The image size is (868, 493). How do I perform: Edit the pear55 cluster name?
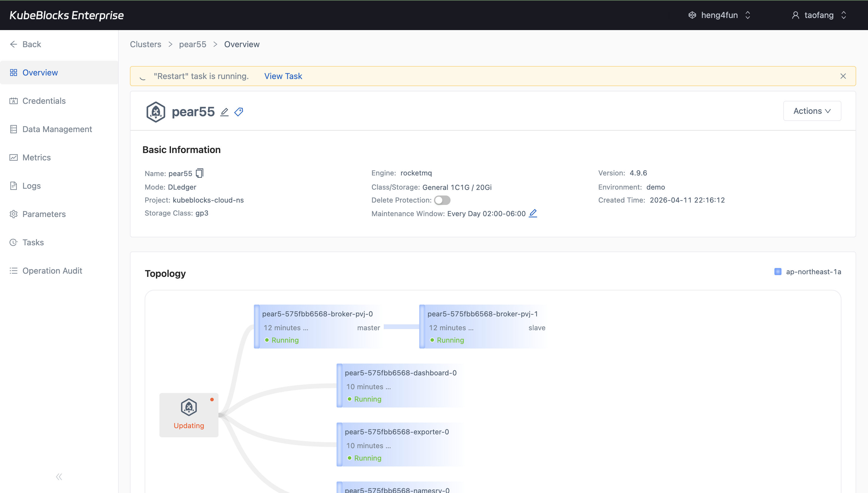click(224, 112)
